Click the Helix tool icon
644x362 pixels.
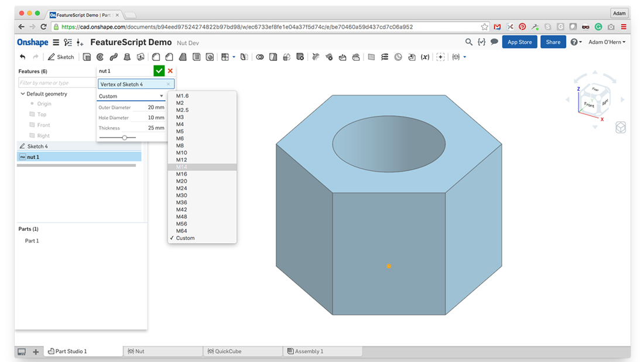coord(385,57)
